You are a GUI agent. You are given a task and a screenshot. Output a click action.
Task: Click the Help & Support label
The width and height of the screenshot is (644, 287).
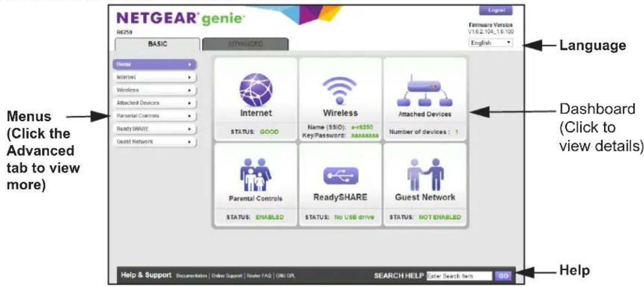coord(146,275)
